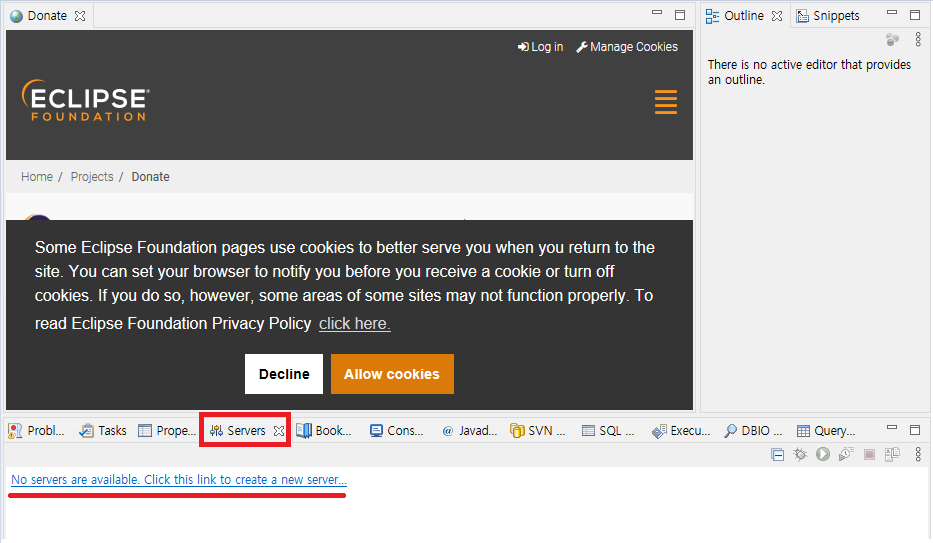Go to Projects breadcrumb
933x543 pixels.
(92, 177)
